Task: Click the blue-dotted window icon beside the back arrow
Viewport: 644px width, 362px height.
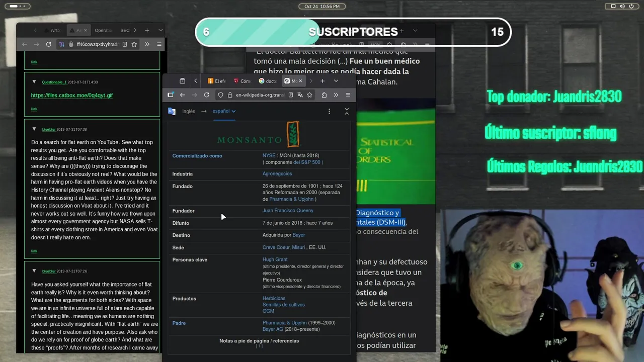Action: coord(171,95)
